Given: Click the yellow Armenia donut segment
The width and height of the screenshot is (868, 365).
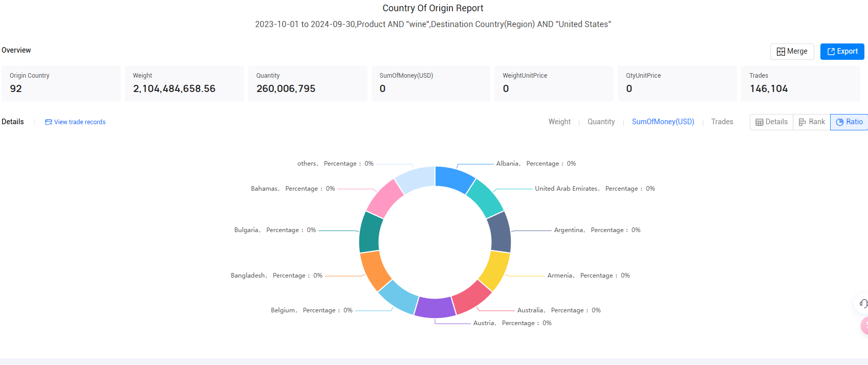Looking at the screenshot, I should click(495, 270).
